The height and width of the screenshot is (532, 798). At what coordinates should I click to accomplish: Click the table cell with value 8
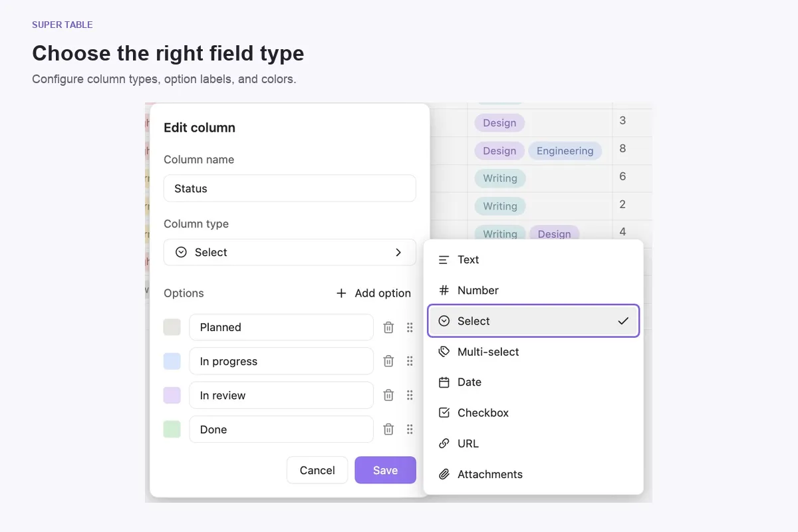click(x=632, y=151)
